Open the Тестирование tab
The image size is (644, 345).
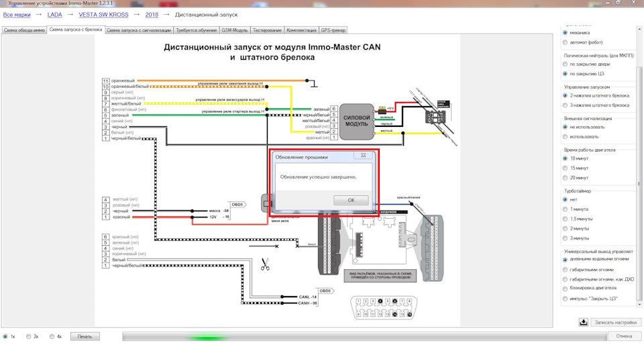click(267, 30)
